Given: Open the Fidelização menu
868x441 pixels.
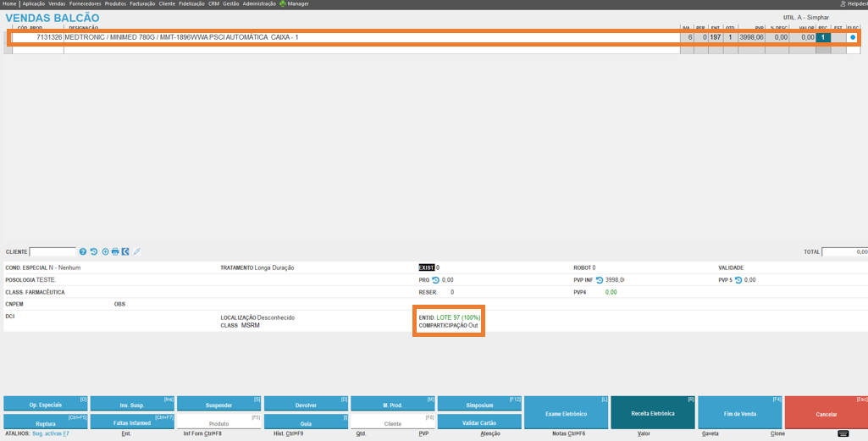Looking at the screenshot, I should (192, 4).
